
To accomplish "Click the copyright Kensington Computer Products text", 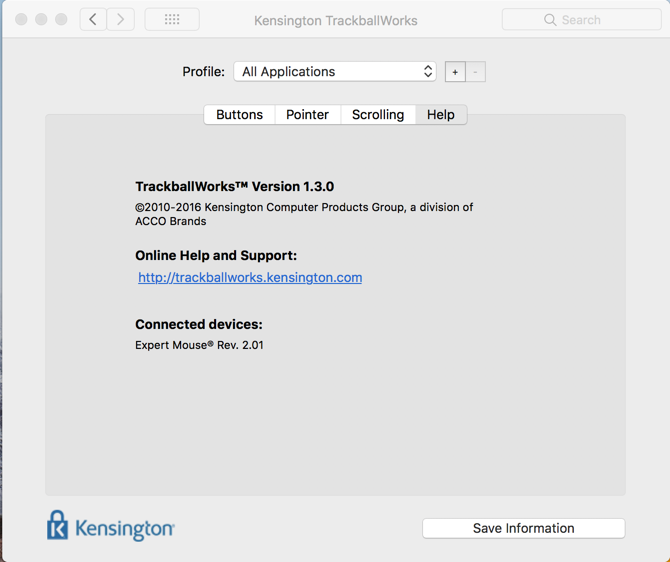I will point(304,214).
